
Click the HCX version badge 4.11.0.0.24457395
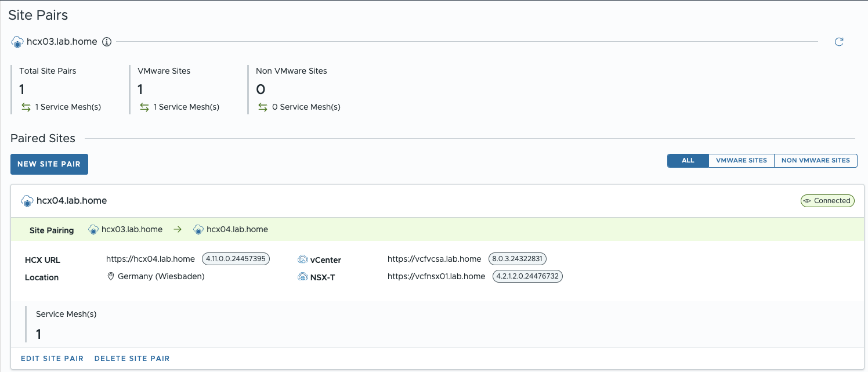coord(236,259)
